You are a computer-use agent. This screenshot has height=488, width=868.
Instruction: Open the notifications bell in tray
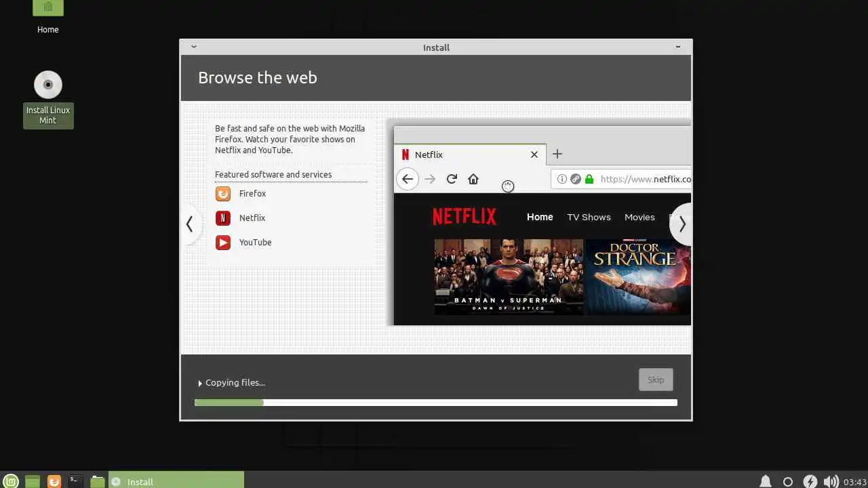(x=766, y=481)
